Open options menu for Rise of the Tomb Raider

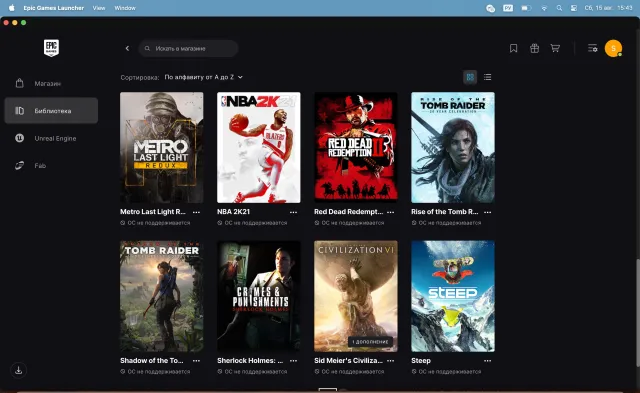488,212
